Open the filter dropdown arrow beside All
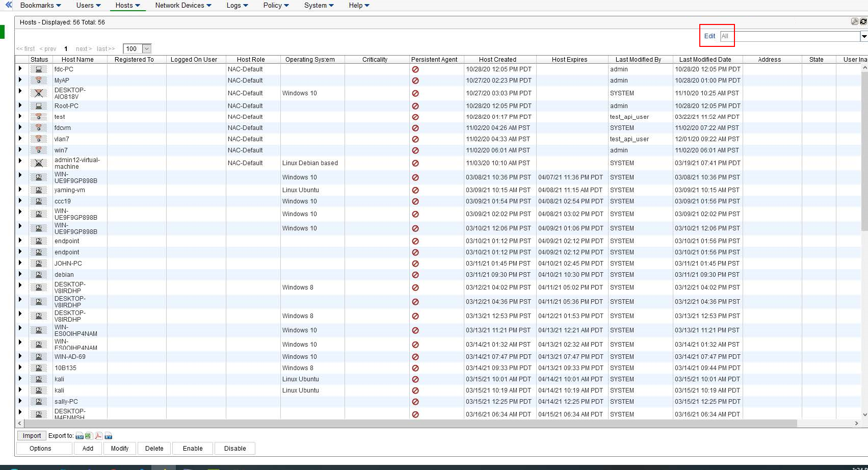 (x=864, y=36)
